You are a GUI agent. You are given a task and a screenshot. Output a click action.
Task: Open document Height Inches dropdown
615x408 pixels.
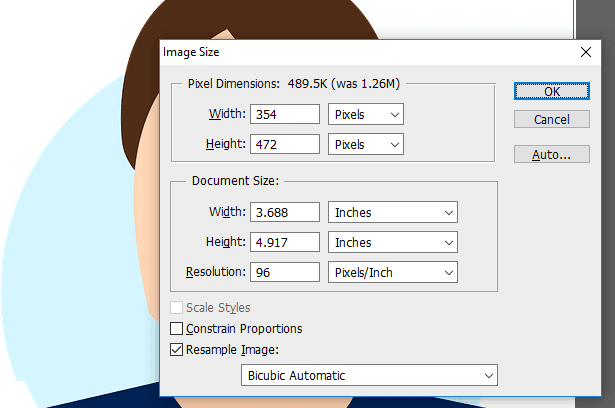393,242
